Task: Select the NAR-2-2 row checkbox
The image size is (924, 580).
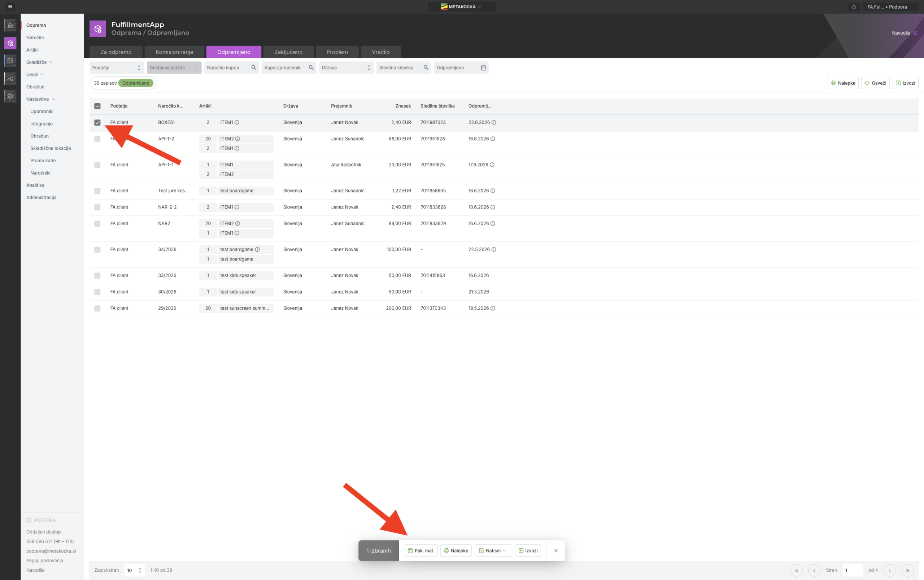Action: click(97, 207)
